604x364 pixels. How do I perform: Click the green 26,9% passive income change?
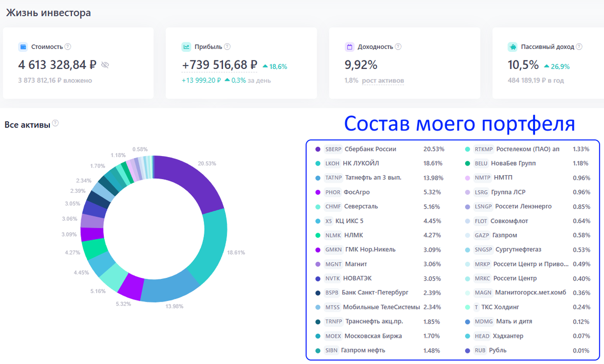557,66
